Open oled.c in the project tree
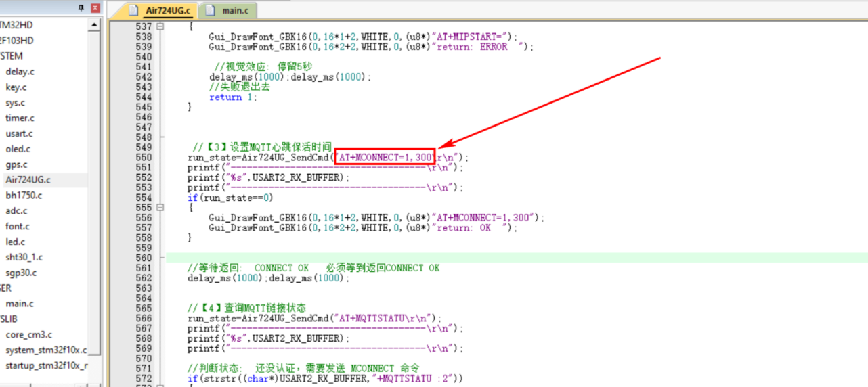The height and width of the screenshot is (387, 868). 18,149
